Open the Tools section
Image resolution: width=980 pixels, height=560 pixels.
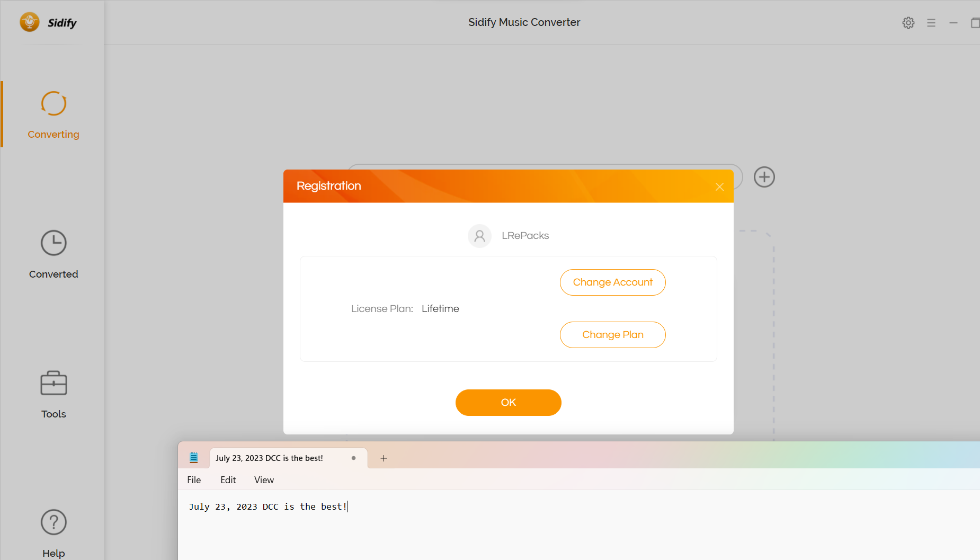[x=54, y=394]
